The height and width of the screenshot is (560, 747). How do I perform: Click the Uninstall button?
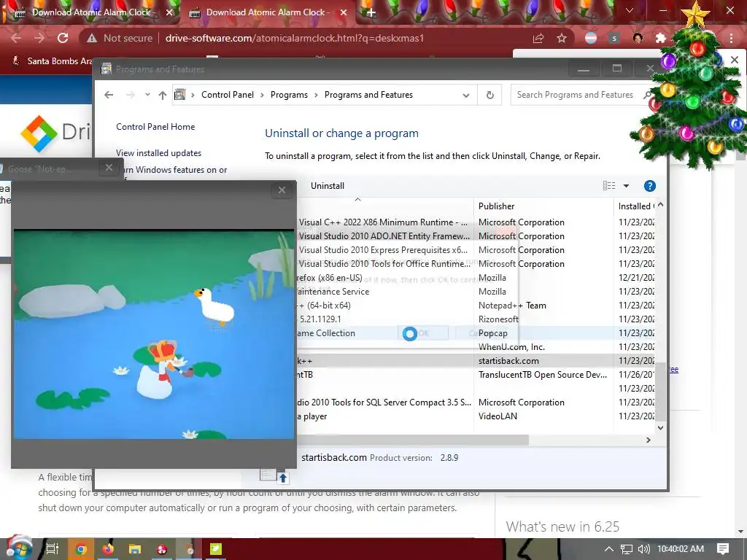(x=328, y=186)
